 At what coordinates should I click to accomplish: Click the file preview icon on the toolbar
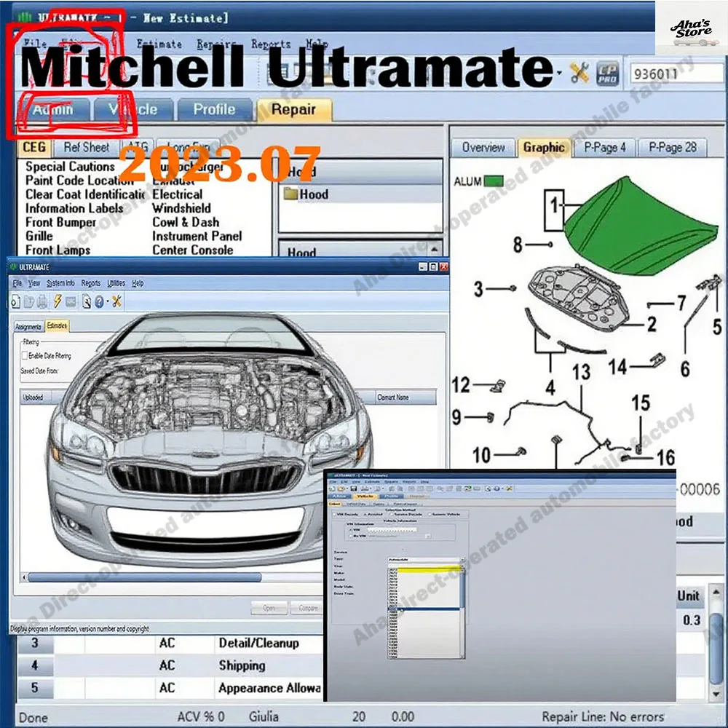(85, 301)
